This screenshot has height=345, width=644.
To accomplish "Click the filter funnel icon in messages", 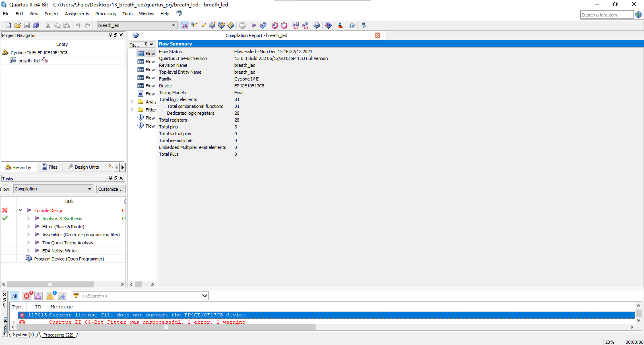I will click(x=76, y=295).
